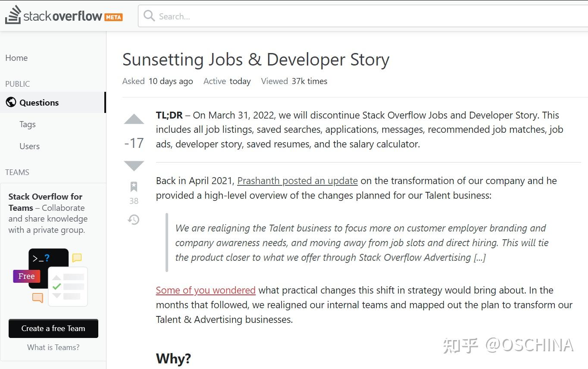Click the globe icon beside Questions

tap(11, 102)
